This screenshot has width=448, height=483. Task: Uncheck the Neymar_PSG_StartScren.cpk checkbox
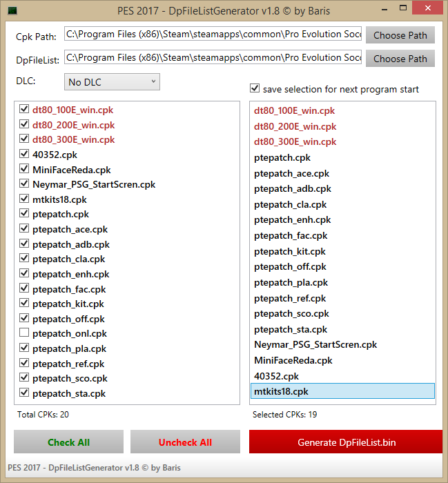tap(24, 184)
